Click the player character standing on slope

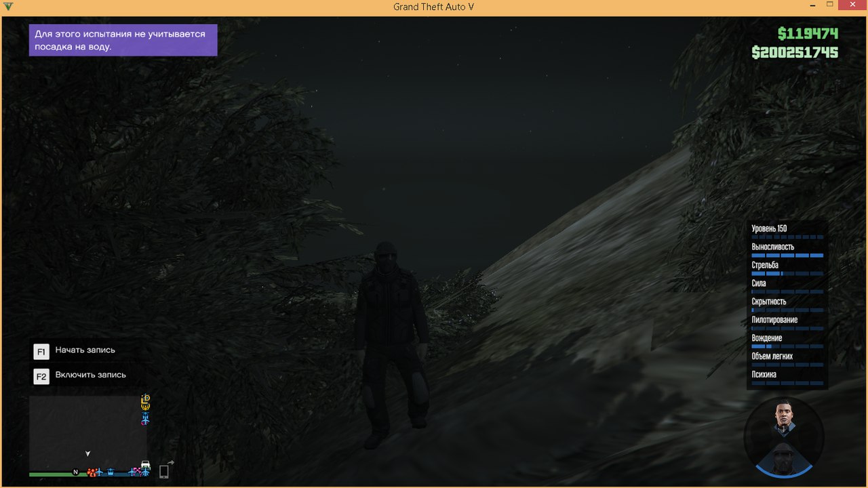coord(391,344)
